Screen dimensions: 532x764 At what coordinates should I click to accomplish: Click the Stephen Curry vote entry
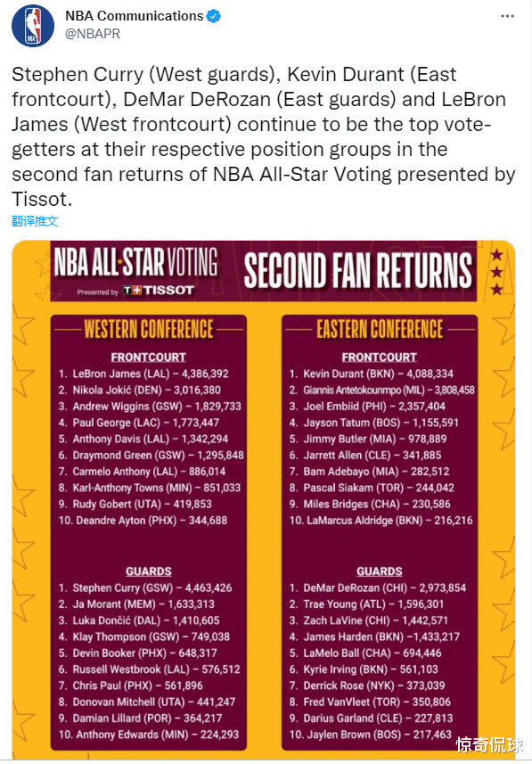145,588
